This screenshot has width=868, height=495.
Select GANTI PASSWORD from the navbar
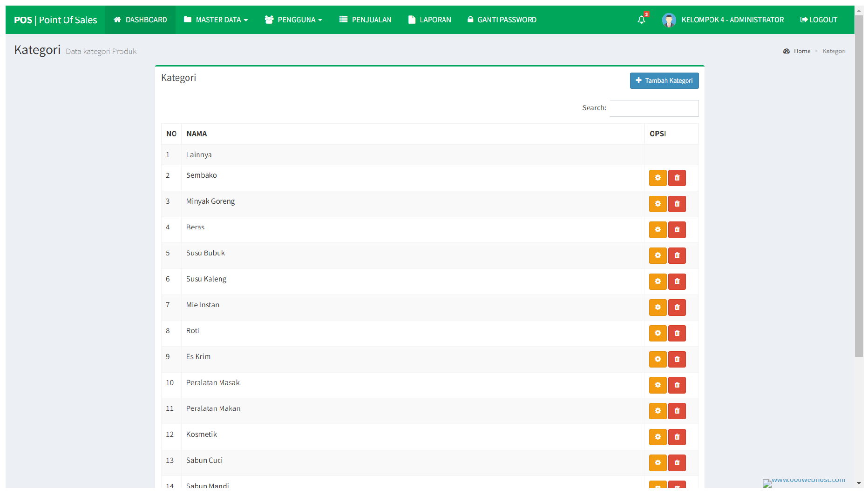tap(502, 20)
